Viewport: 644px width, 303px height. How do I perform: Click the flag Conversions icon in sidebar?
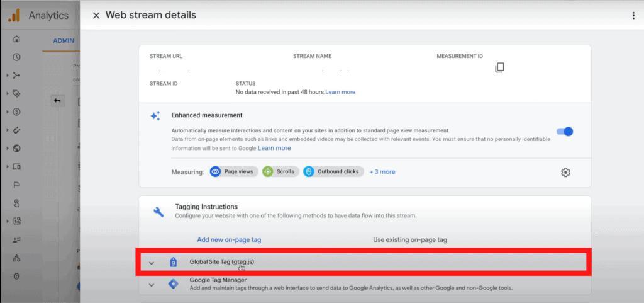17,185
